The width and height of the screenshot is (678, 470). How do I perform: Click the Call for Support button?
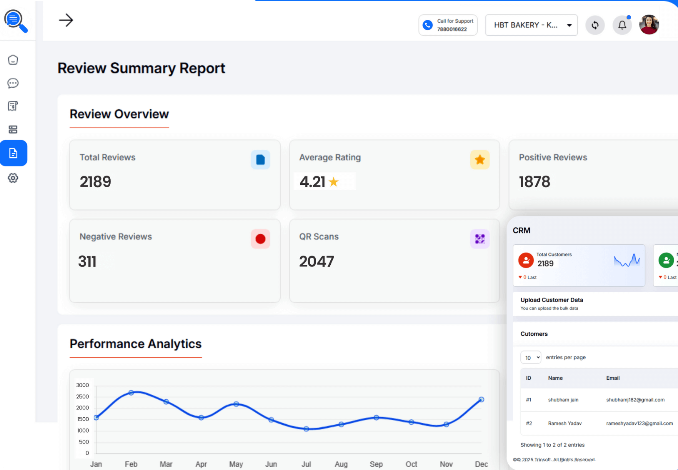point(448,25)
